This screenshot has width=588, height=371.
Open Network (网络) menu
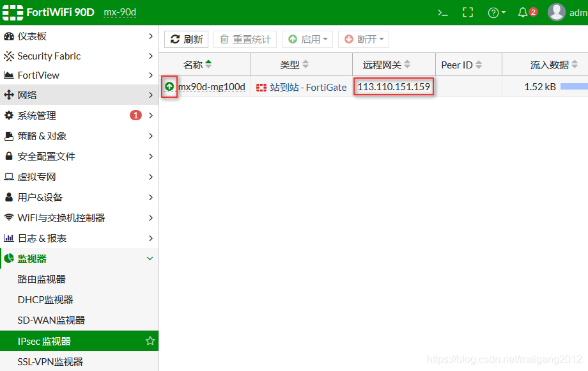79,95
